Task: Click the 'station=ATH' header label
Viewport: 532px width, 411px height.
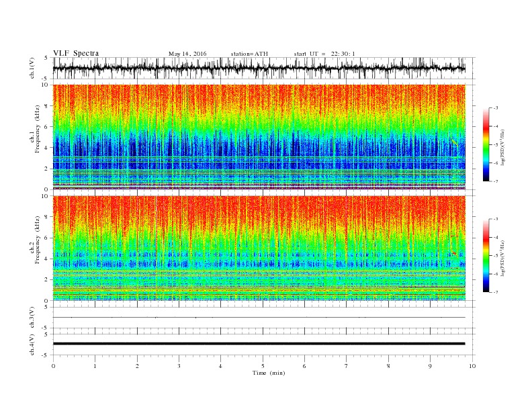Action: coord(249,54)
